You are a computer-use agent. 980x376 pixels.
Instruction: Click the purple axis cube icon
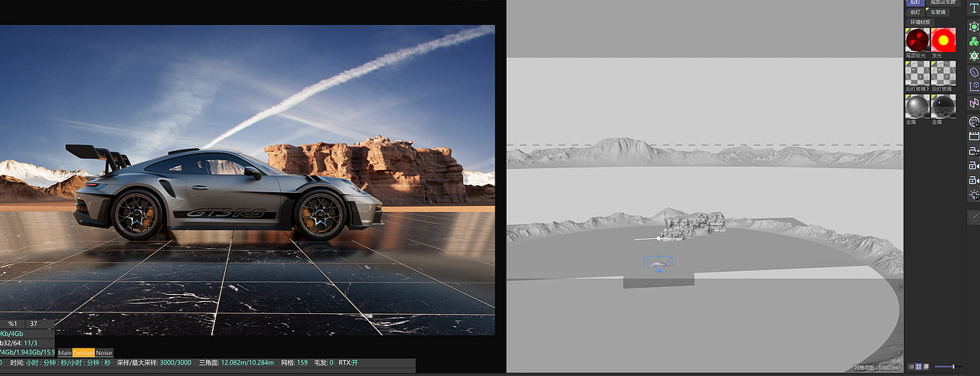[974, 87]
